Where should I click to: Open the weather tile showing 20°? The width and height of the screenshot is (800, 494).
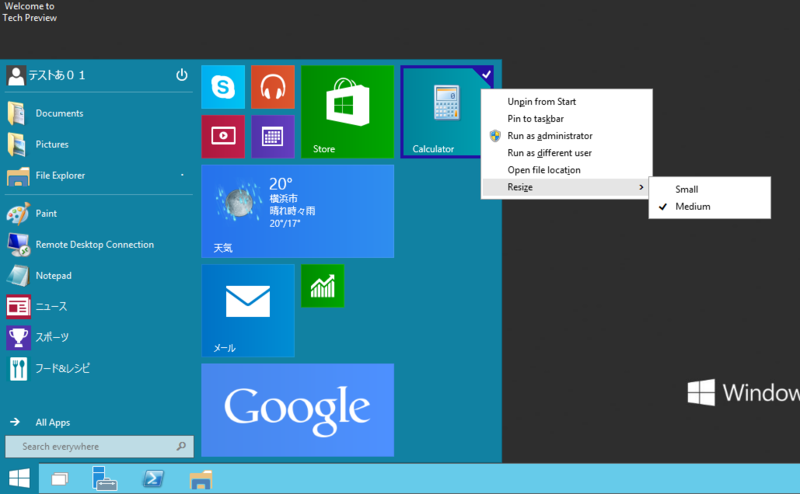pyautogui.click(x=297, y=211)
